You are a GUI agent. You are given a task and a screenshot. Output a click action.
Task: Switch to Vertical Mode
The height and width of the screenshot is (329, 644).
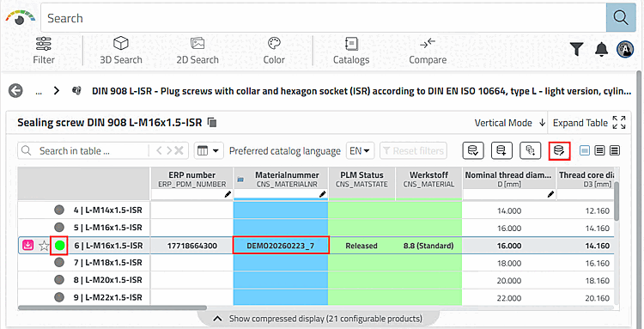point(510,123)
